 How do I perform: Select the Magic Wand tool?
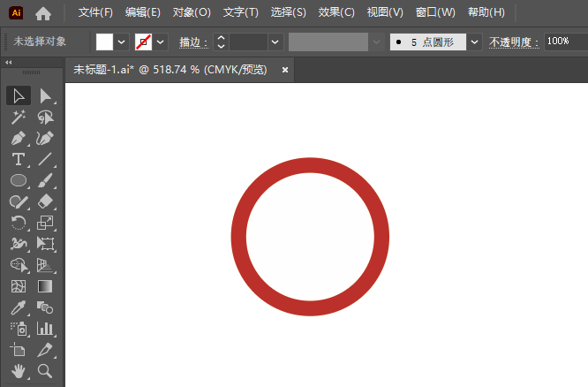point(19,118)
